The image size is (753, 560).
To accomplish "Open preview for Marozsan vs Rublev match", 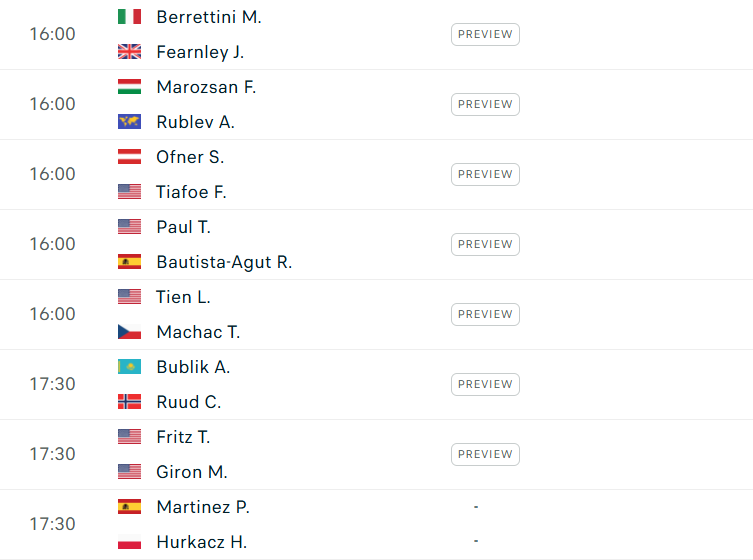I will pyautogui.click(x=485, y=105).
